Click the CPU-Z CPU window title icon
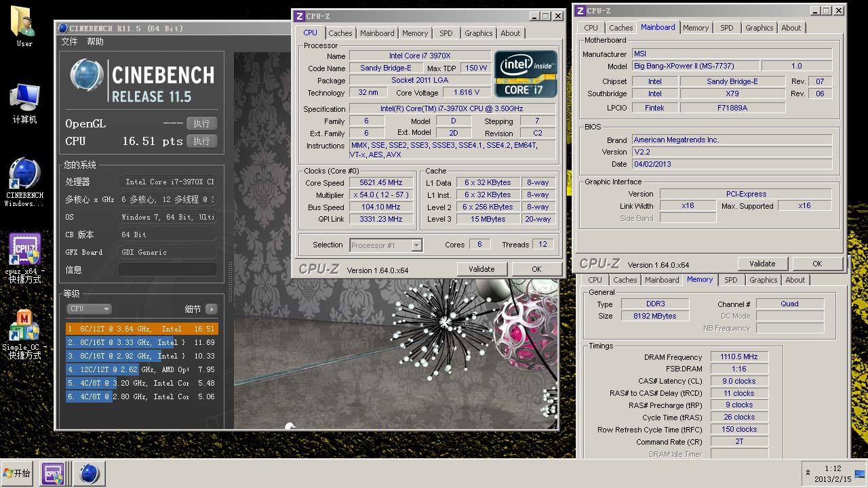 click(x=299, y=16)
